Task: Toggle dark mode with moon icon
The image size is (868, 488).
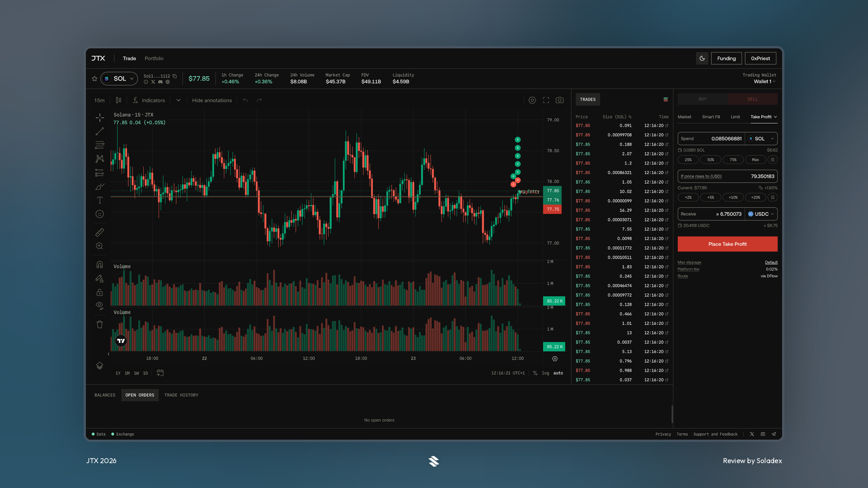Action: pos(702,58)
